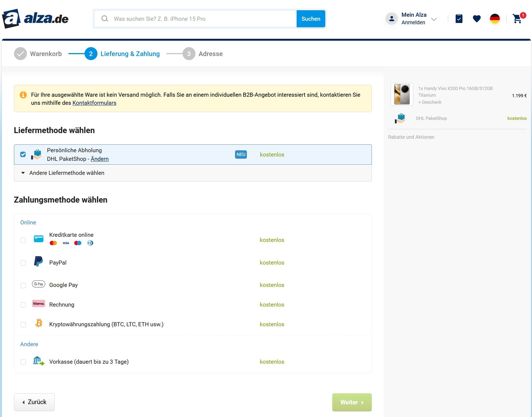Open the orders clipboard icon
The width and height of the screenshot is (532, 417).
click(459, 19)
